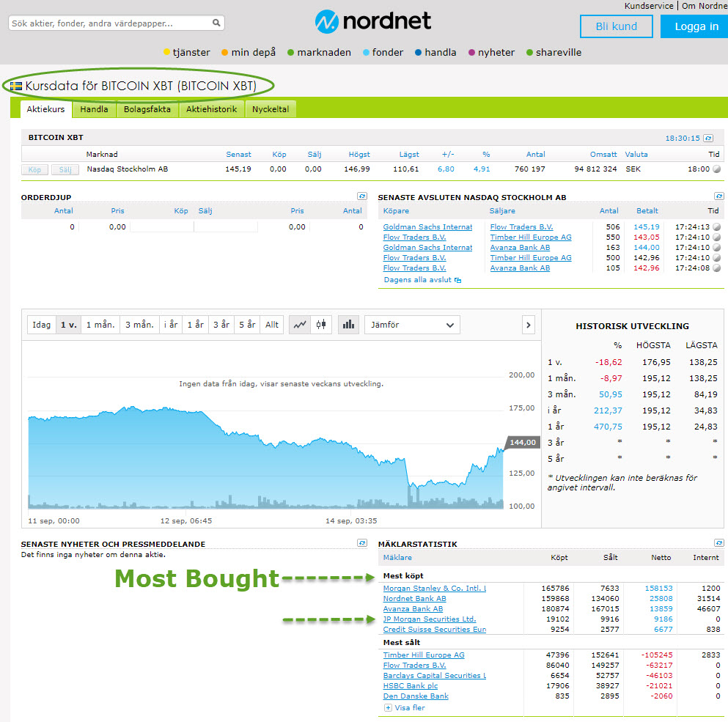Open the handla menu
The image size is (728, 722).
point(435,53)
